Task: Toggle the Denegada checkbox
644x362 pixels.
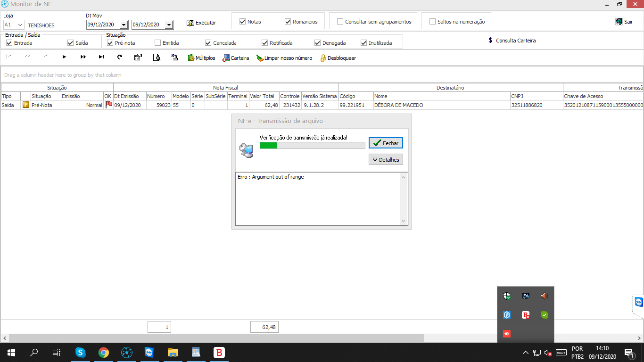Action: click(x=317, y=43)
